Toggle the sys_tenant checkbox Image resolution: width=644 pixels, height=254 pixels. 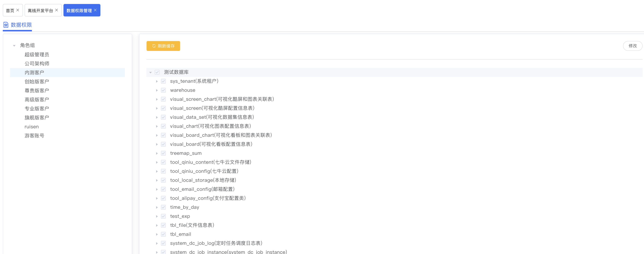(163, 81)
